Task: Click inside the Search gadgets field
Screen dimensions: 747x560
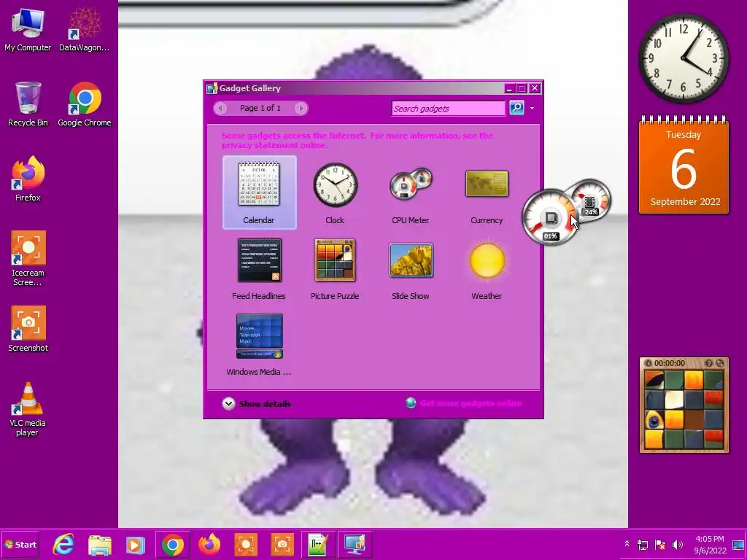Action: tap(449, 108)
